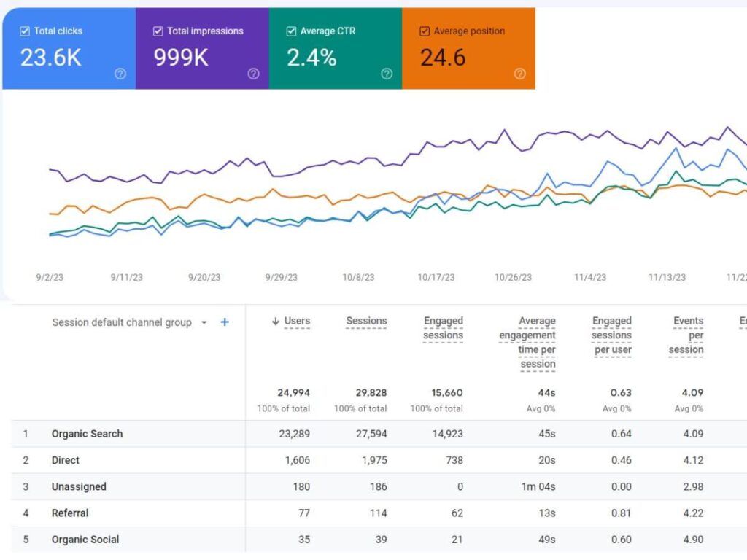Click the 2.4% average CTR value

[x=311, y=58]
